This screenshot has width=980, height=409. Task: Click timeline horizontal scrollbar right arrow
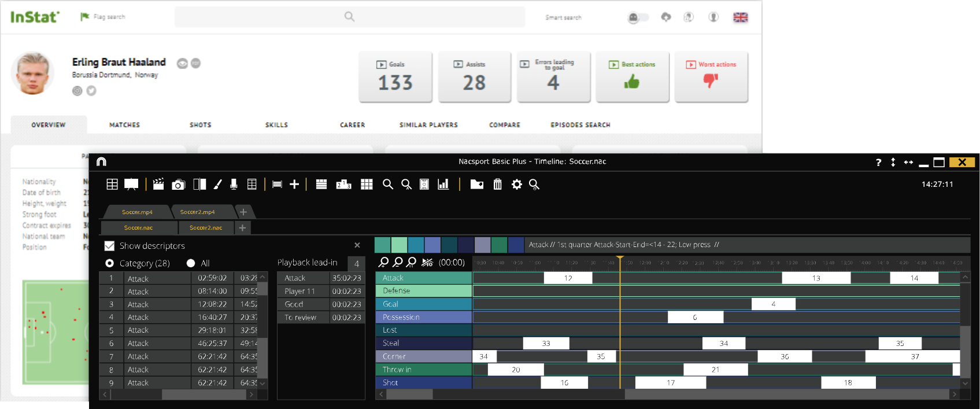tap(954, 395)
